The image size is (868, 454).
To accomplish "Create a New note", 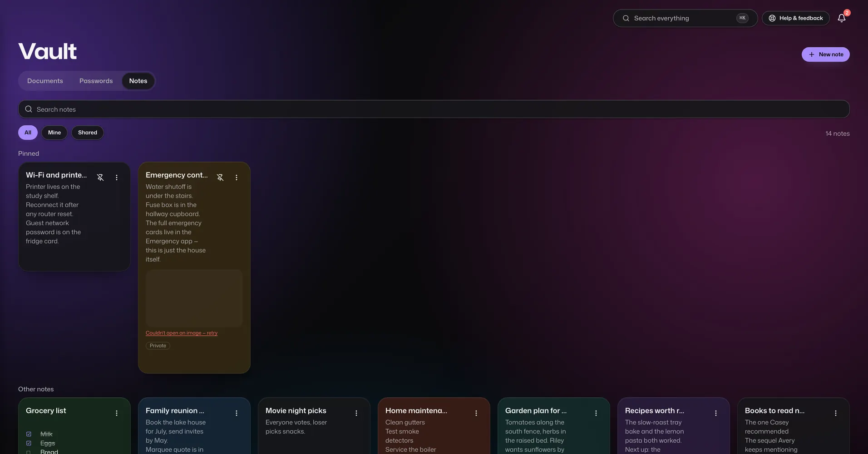I will (825, 54).
